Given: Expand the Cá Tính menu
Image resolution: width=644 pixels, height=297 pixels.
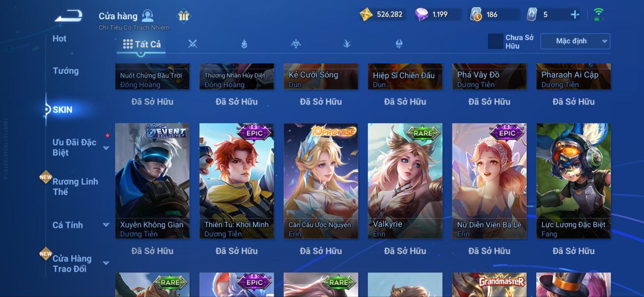Looking at the screenshot, I should tap(106, 225).
